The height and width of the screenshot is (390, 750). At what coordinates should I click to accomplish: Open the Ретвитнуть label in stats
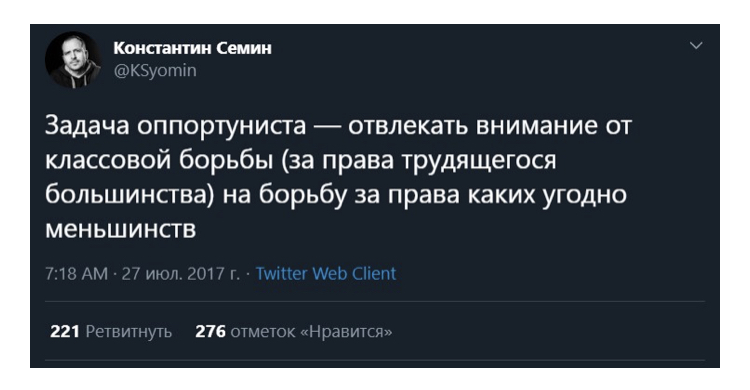(129, 332)
